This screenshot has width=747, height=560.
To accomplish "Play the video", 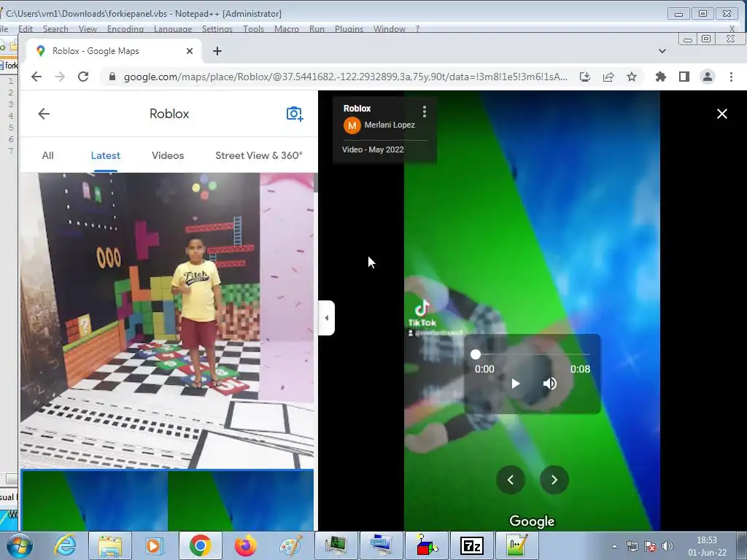I will click(x=515, y=384).
